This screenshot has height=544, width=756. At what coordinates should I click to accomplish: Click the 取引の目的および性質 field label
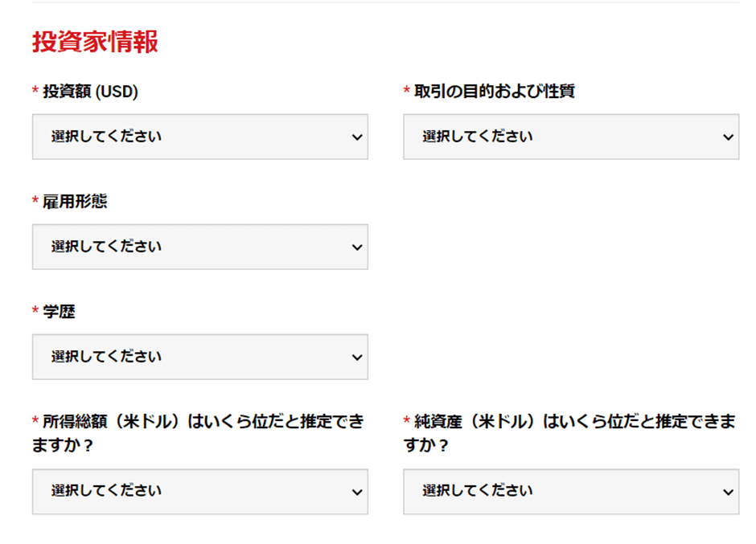[494, 91]
